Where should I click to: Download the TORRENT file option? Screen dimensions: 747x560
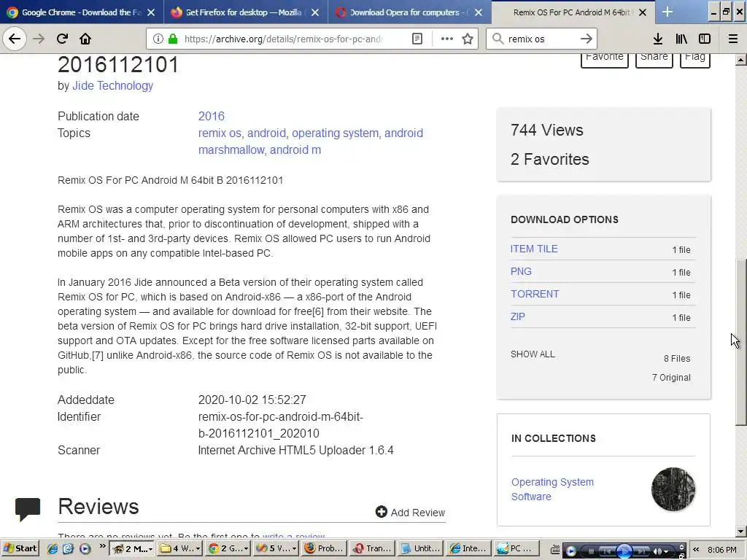click(535, 294)
